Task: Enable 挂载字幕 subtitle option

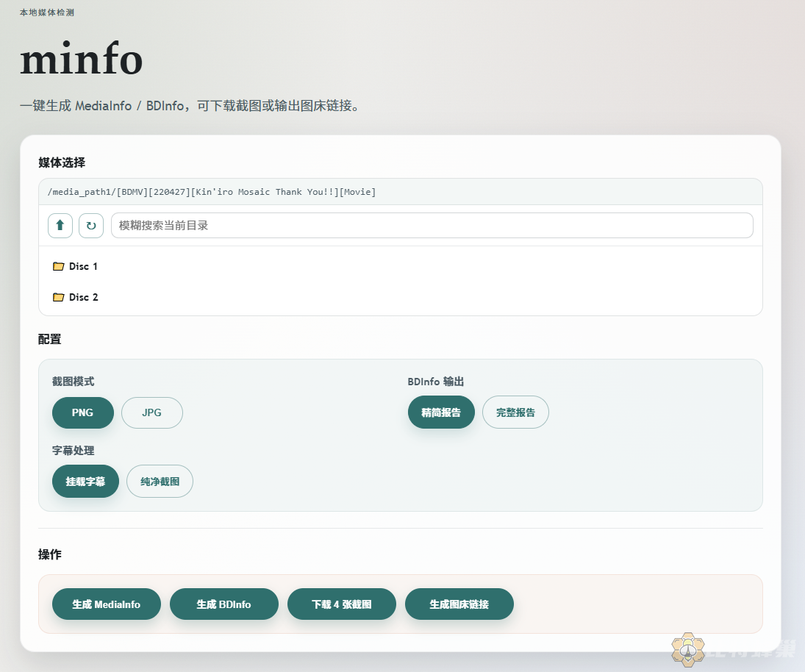Action: [85, 482]
